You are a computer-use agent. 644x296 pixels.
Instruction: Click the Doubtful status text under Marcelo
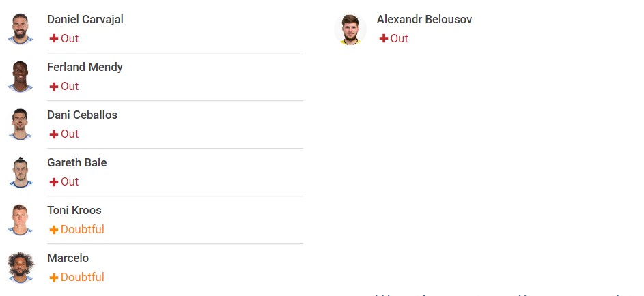tap(83, 277)
